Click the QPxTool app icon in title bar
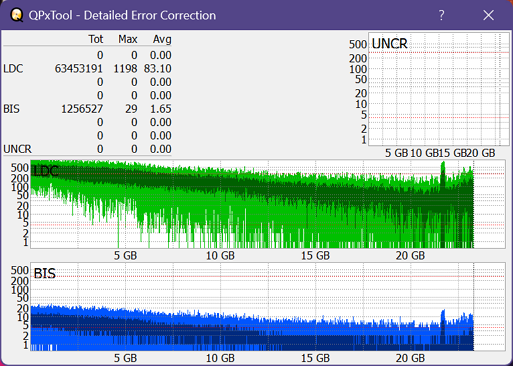This screenshot has width=513, height=366. point(16,15)
